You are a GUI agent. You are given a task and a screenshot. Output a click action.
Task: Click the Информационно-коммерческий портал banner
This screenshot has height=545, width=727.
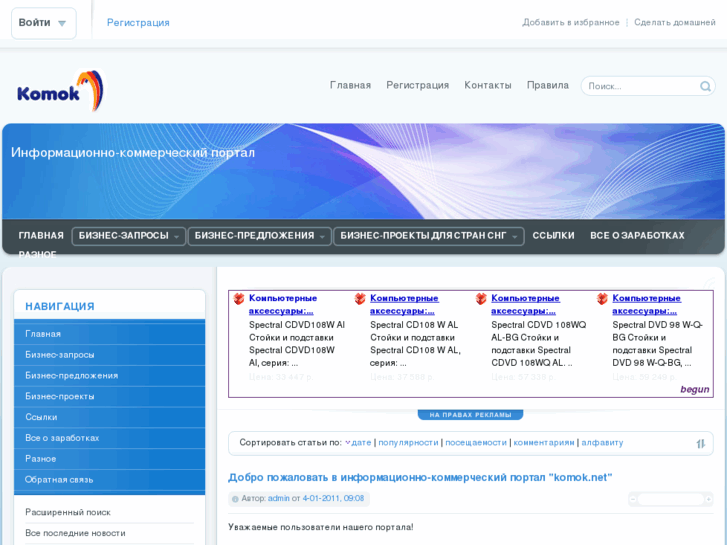coord(133,153)
